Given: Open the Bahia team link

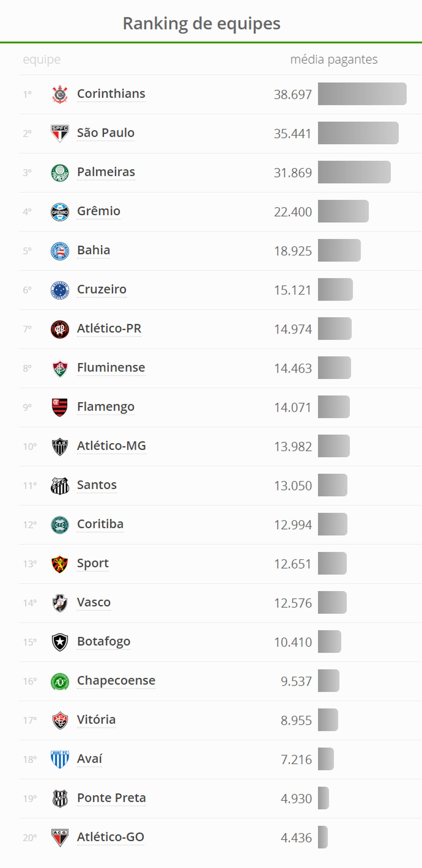Looking at the screenshot, I should pyautogui.click(x=93, y=250).
